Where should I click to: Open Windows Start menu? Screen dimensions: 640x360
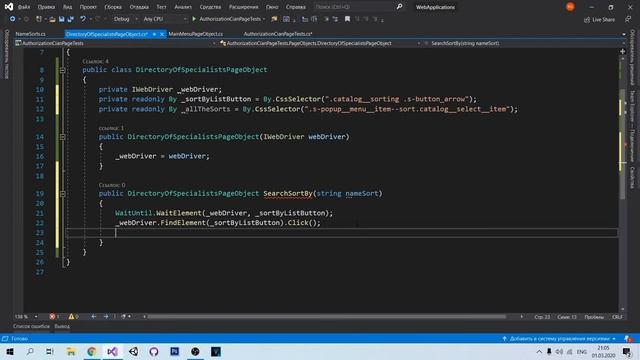coord(10,351)
